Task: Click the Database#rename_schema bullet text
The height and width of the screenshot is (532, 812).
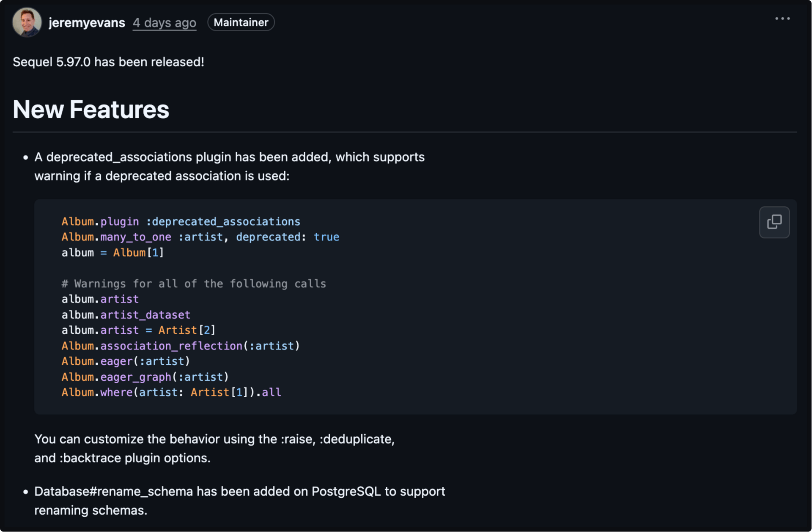Action: tap(239, 500)
